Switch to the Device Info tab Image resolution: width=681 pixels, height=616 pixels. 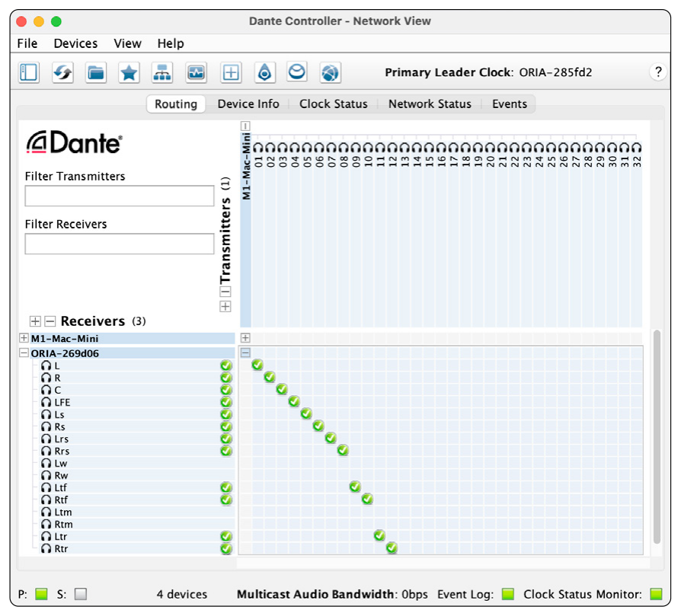click(248, 104)
